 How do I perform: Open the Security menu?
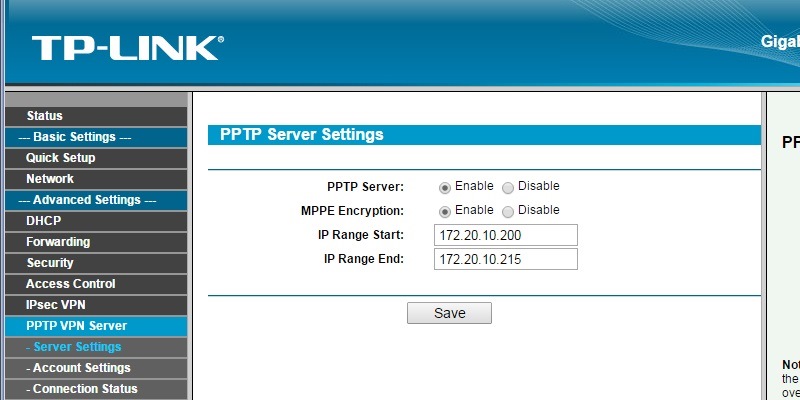[96, 263]
